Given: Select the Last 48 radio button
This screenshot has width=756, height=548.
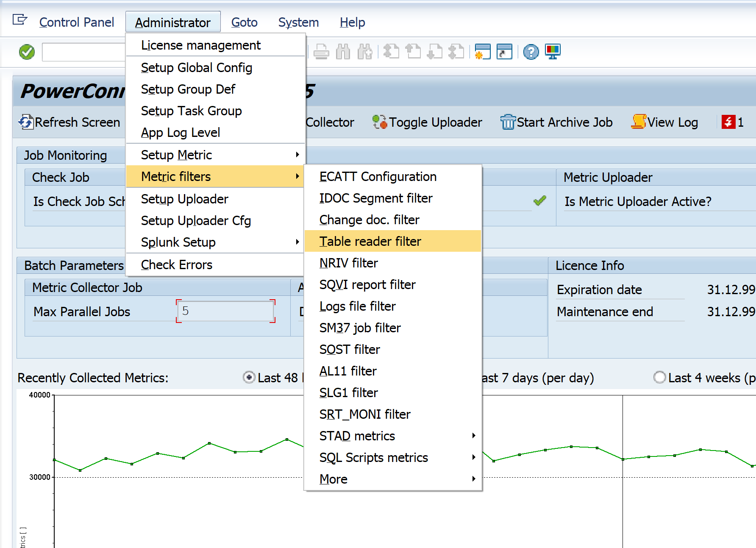Looking at the screenshot, I should 249,377.
